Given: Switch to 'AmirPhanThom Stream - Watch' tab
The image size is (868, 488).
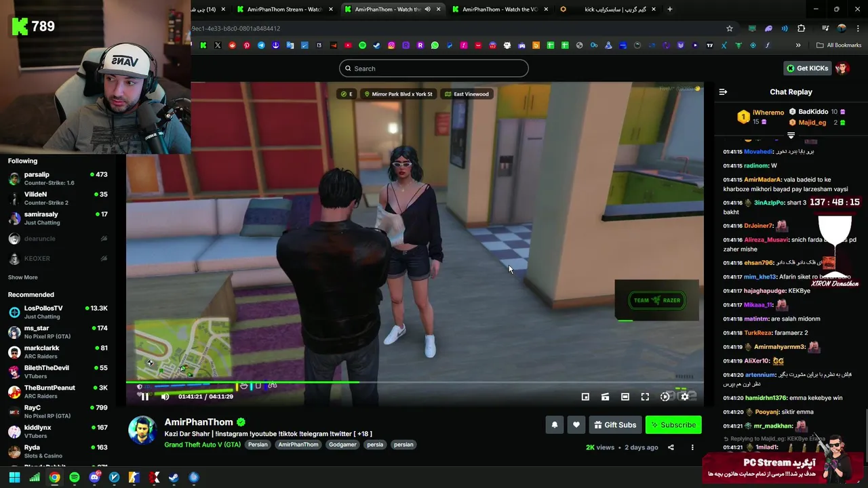Looking at the screenshot, I should 285,9.
